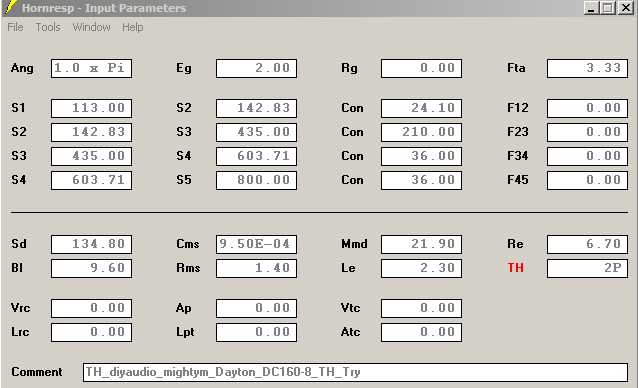
Task: Click the F12 input field
Action: click(588, 108)
